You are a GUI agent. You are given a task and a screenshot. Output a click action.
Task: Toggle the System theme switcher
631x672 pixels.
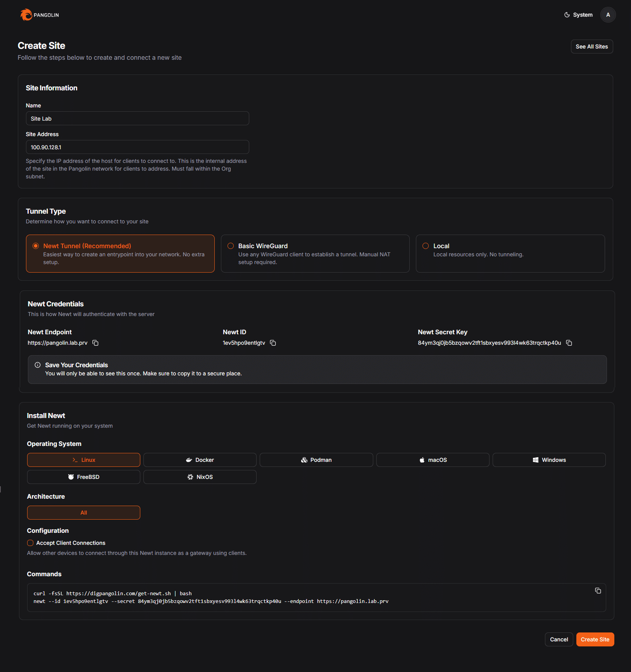pyautogui.click(x=578, y=15)
